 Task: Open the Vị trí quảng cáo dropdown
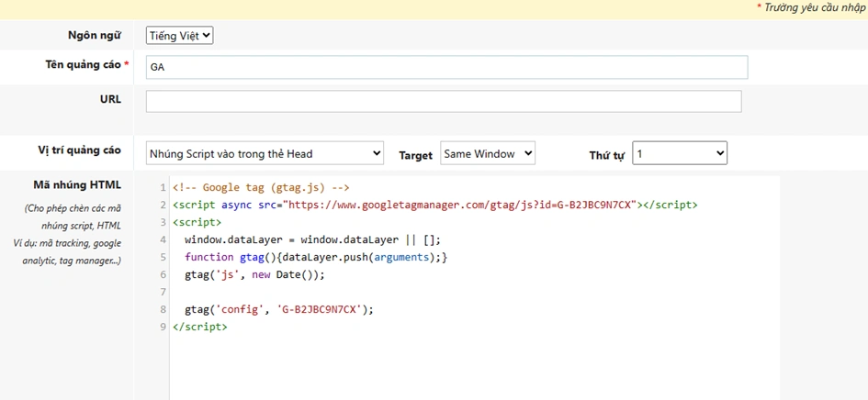point(265,154)
